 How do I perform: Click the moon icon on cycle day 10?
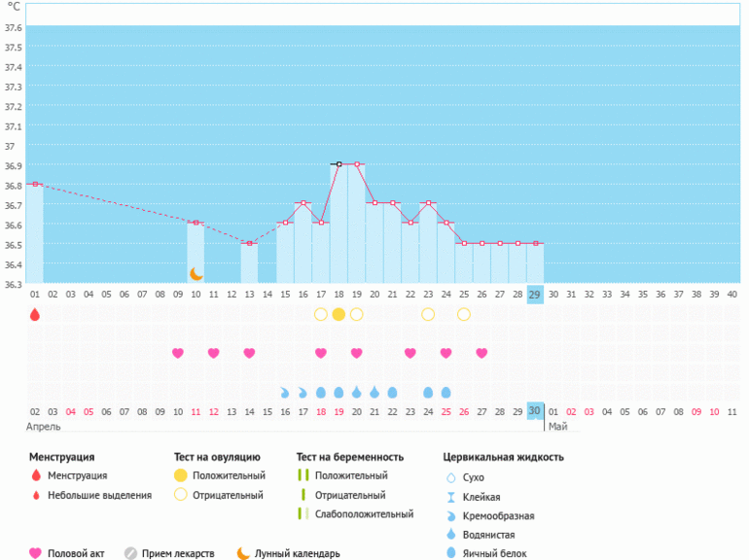click(196, 274)
